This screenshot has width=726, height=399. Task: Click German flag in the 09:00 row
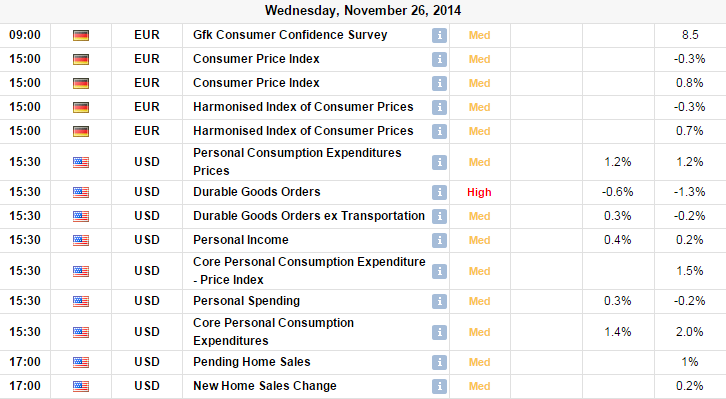81,35
